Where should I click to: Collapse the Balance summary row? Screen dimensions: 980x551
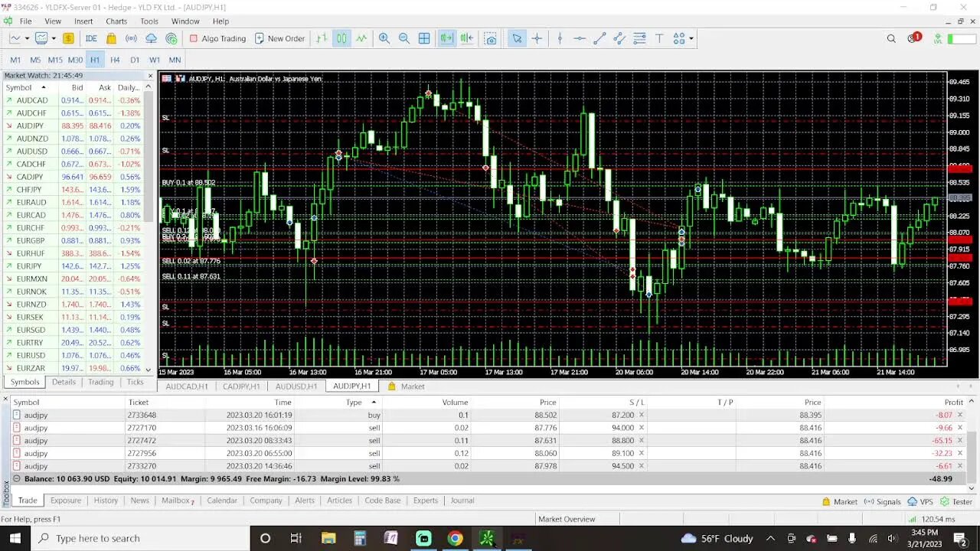point(17,479)
